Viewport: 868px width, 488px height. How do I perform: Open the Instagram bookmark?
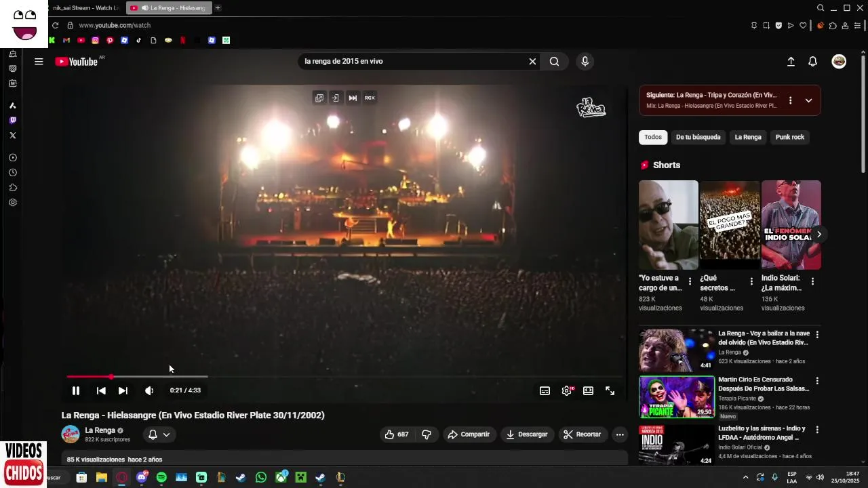(95, 40)
